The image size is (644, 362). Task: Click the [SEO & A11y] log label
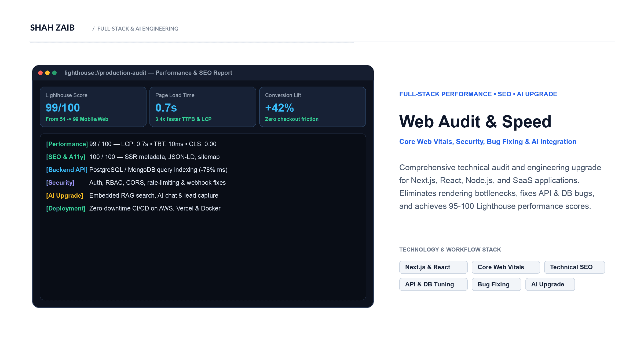[x=66, y=157]
